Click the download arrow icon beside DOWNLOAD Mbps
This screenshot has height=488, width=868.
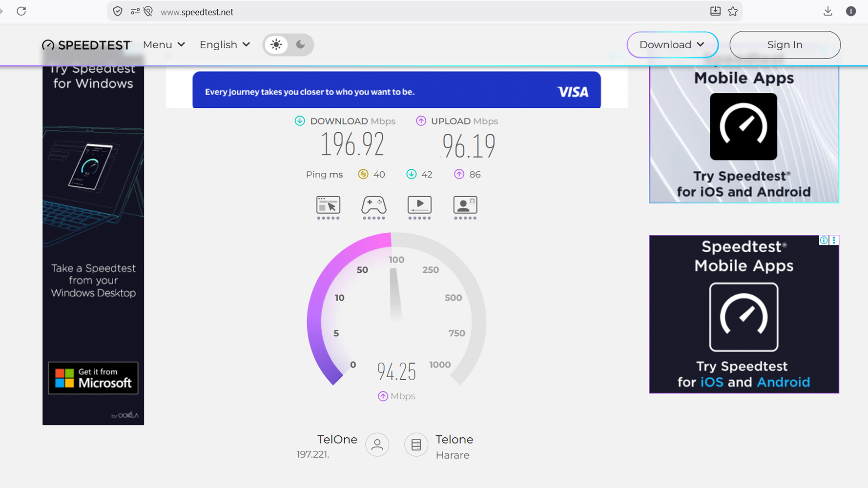click(x=300, y=121)
